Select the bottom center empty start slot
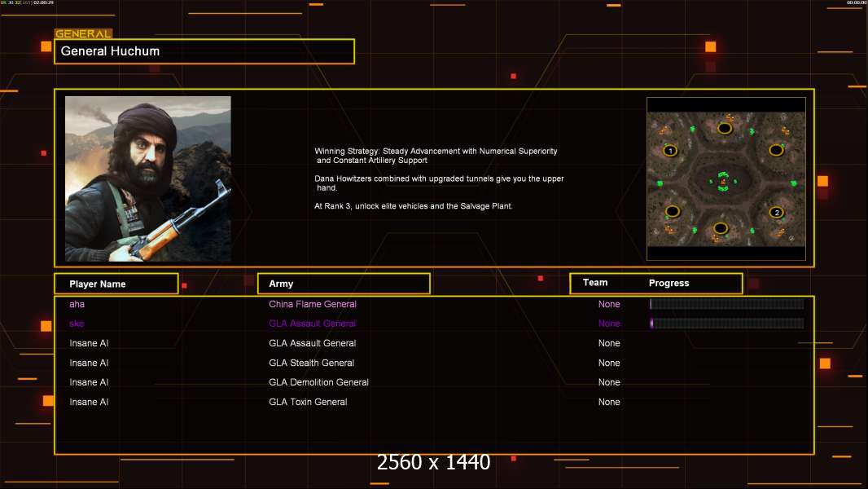 coord(720,227)
